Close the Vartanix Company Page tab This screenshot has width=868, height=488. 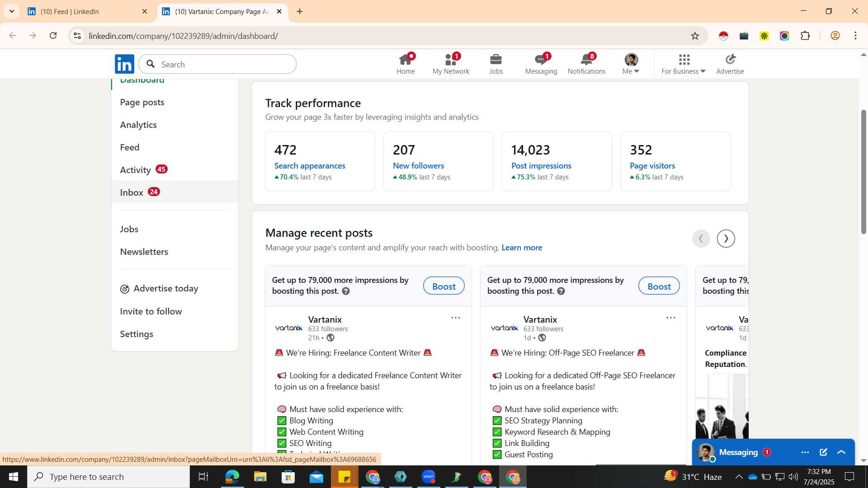pyautogui.click(x=279, y=12)
